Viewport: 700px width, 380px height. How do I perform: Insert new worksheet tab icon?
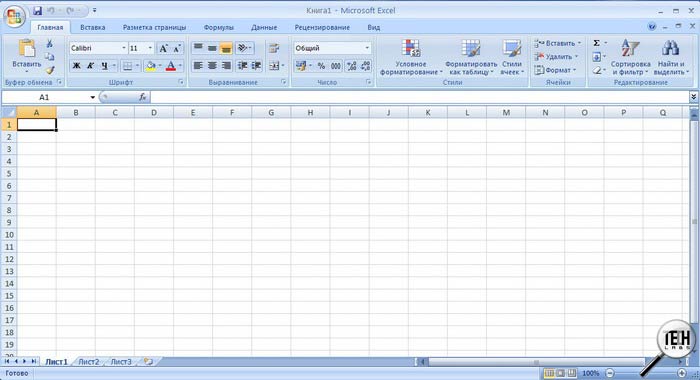pos(148,362)
